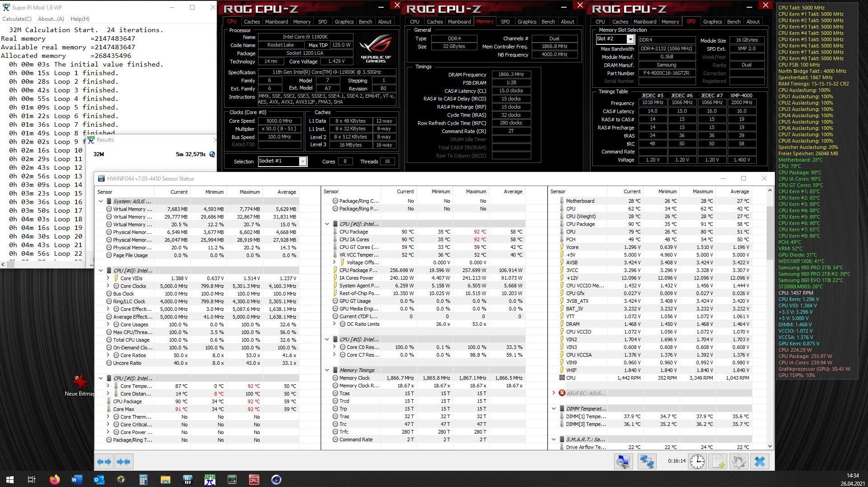Open Help(H) menu in Super PI
Viewport: 868px width, 487px height.
tap(80, 19)
